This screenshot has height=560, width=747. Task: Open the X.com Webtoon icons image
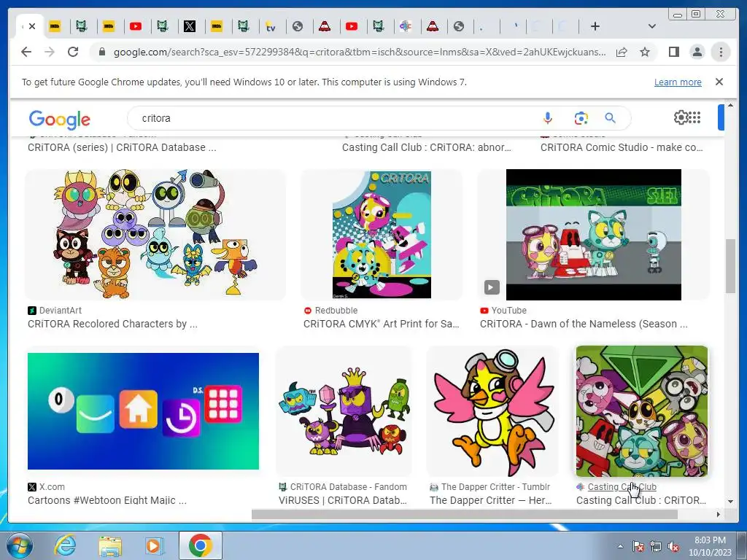tap(144, 411)
